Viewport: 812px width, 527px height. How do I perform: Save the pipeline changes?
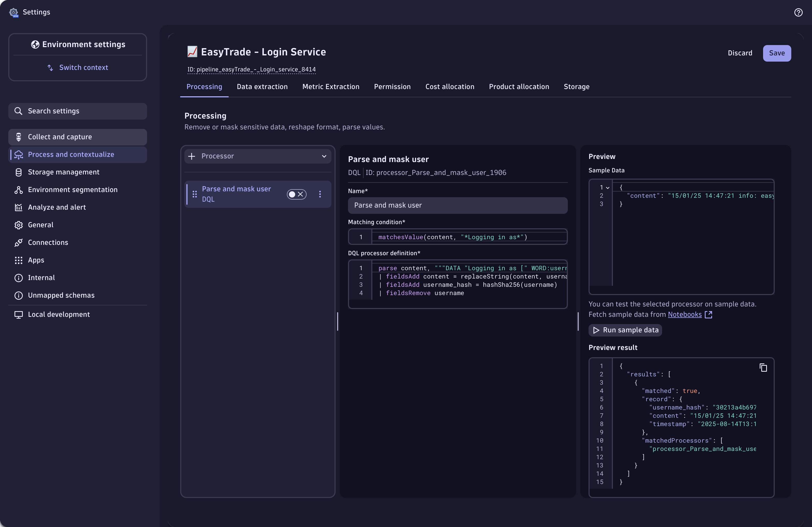[777, 53]
